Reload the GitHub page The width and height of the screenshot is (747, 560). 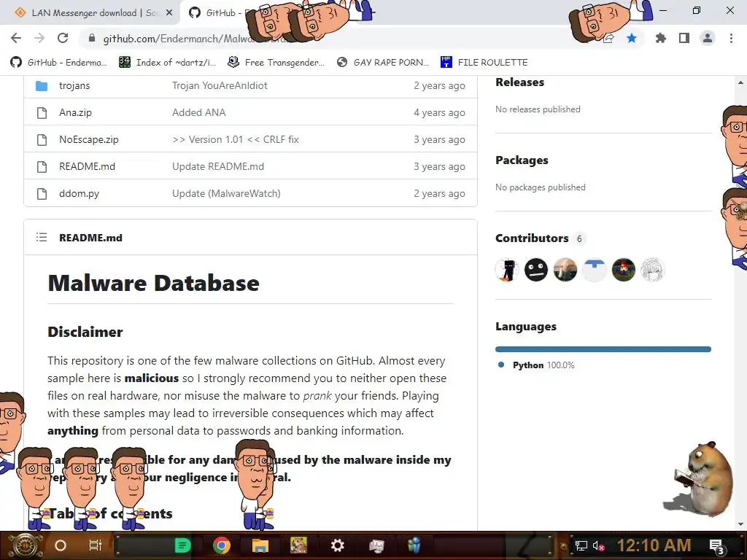(x=63, y=38)
